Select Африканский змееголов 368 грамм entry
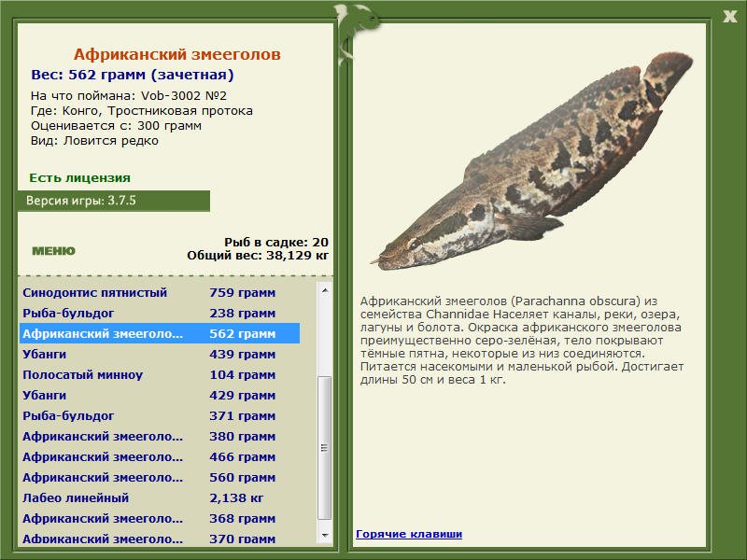This screenshot has width=747, height=560. tap(160, 518)
